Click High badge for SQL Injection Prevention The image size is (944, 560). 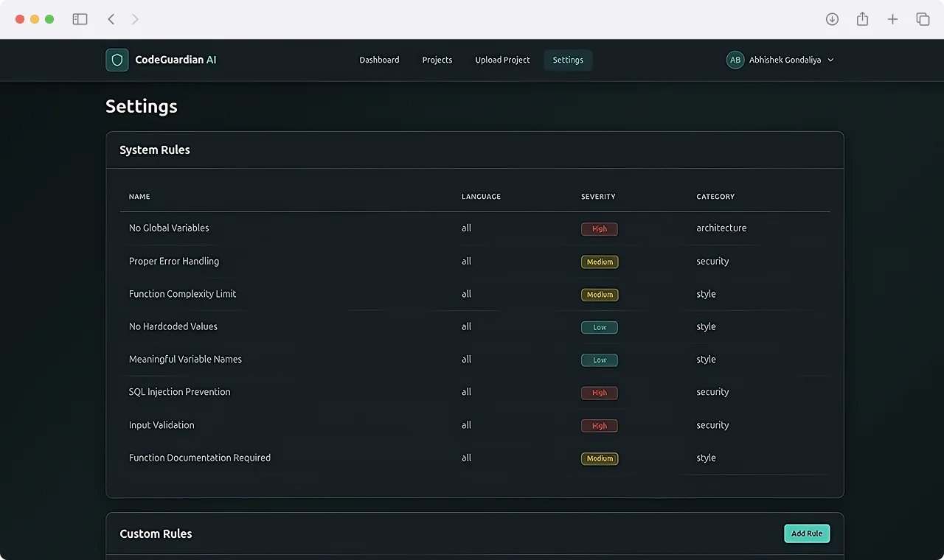pyautogui.click(x=600, y=393)
